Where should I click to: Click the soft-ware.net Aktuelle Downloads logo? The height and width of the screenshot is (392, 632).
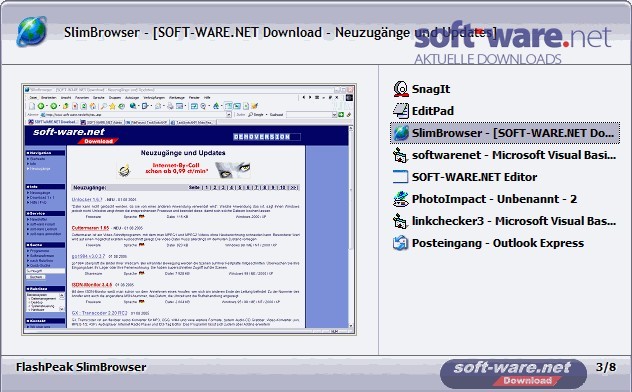(x=513, y=42)
